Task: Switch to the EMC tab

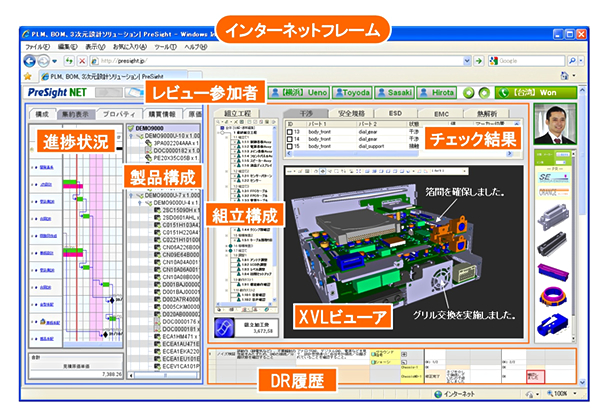Action: click(x=441, y=114)
